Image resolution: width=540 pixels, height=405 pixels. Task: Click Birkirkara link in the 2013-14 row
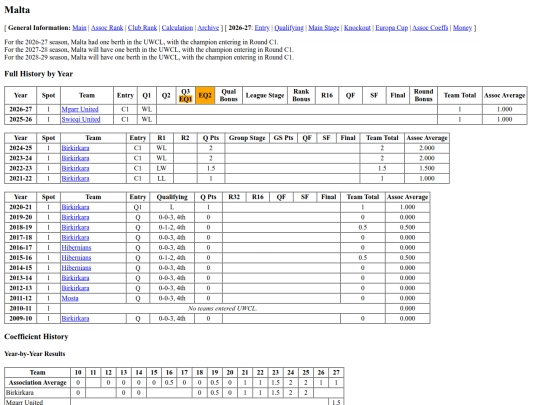tap(75, 278)
